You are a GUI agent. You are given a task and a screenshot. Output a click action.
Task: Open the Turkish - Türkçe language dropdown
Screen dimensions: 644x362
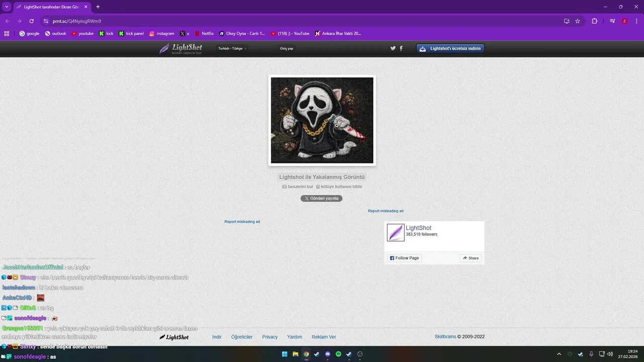(232, 49)
